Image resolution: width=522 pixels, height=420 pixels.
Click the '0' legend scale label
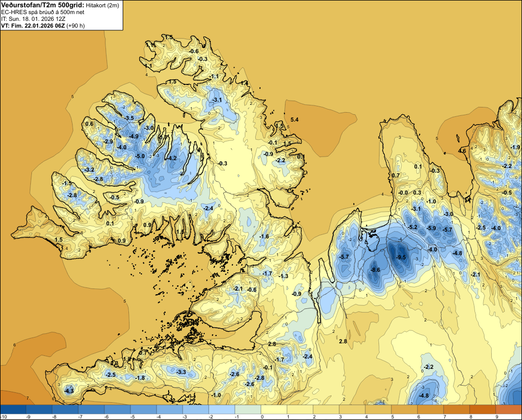(x=262, y=417)
